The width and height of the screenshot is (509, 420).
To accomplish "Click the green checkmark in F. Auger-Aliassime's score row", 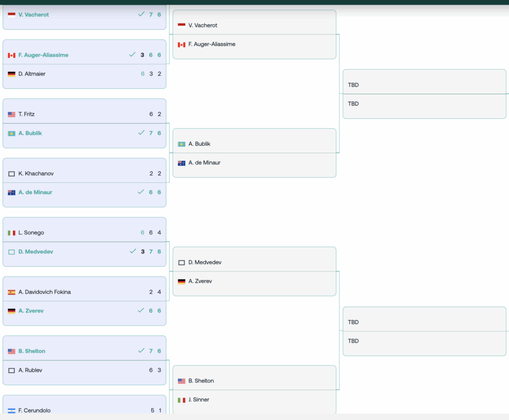I will click(132, 55).
